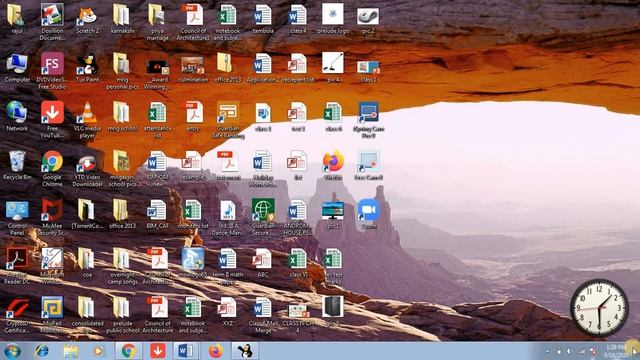640x360 pixels.
Task: Open the Scratch 2 desktop shortcut
Action: click(87, 20)
